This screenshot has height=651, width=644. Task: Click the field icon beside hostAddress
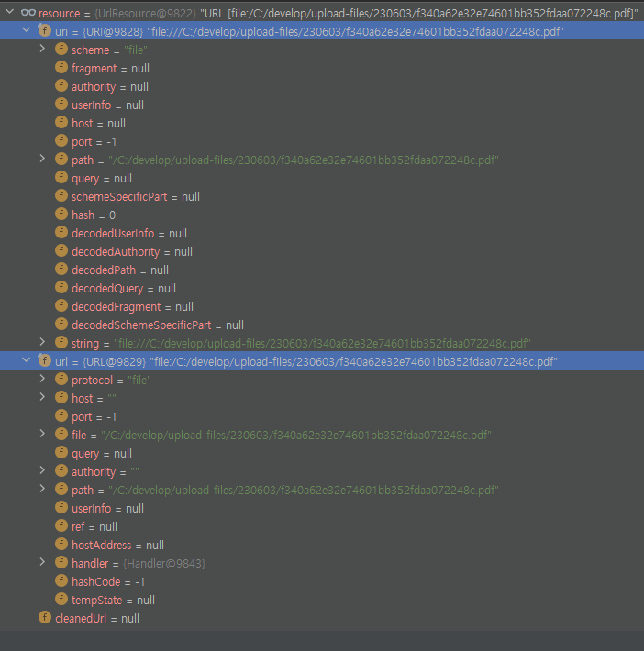pos(61,544)
